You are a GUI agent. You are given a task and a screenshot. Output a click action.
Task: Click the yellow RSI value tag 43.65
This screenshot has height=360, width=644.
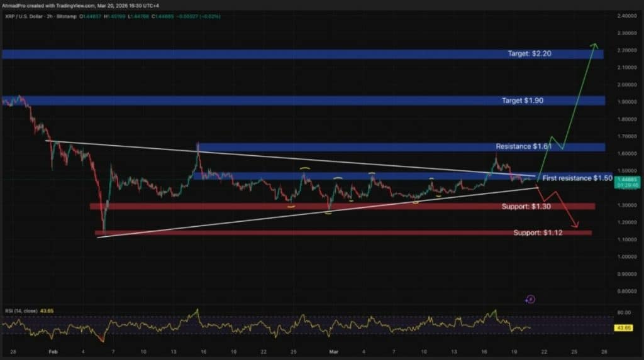tap(623, 328)
